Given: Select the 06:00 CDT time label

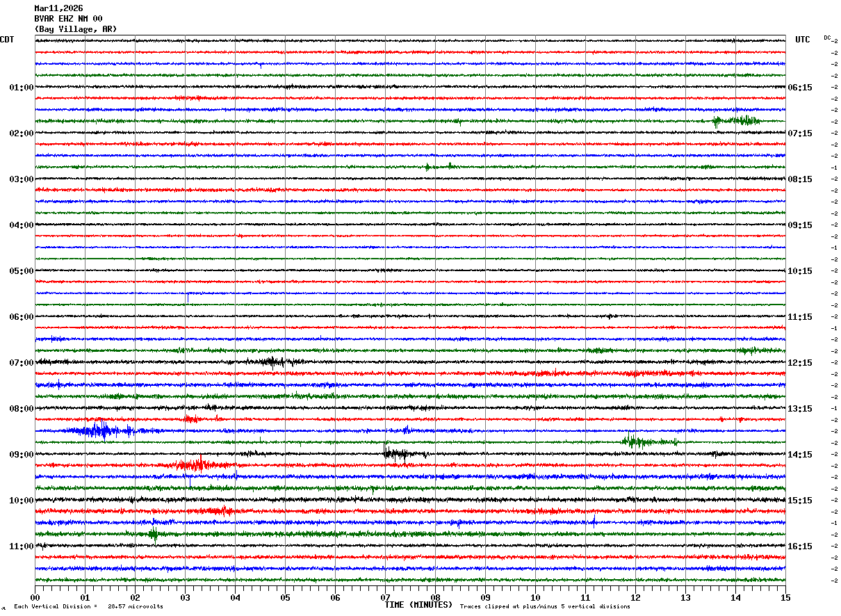Looking at the screenshot, I should (21, 317).
